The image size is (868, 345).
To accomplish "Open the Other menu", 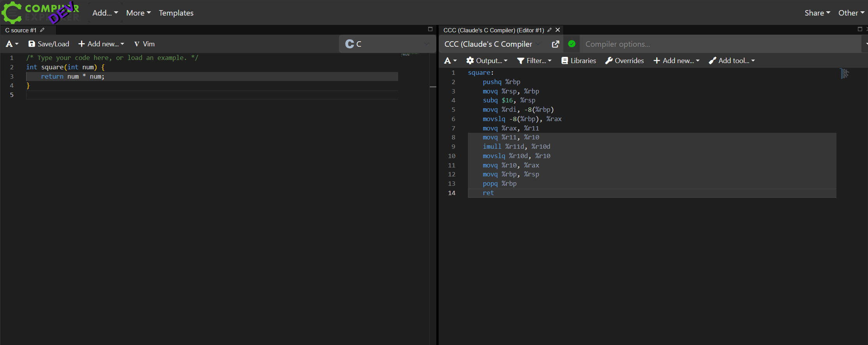I will pos(851,13).
